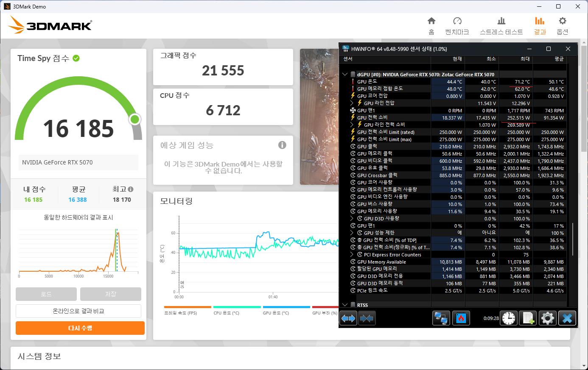This screenshot has width=588, height=370.
Task: Click the chip icon beside dGPU NVIDIA GeForce RTX 5070
Action: pyautogui.click(x=353, y=75)
